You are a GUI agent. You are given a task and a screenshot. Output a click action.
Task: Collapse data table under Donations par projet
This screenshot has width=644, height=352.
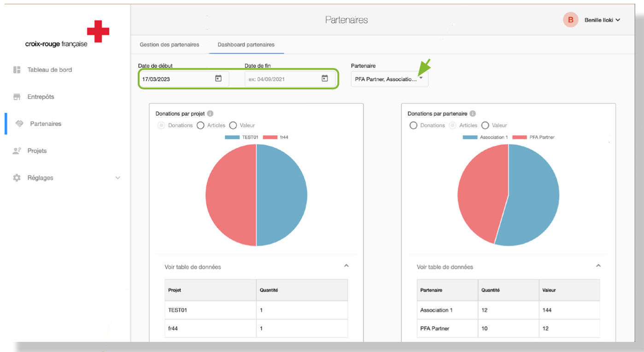coord(346,266)
